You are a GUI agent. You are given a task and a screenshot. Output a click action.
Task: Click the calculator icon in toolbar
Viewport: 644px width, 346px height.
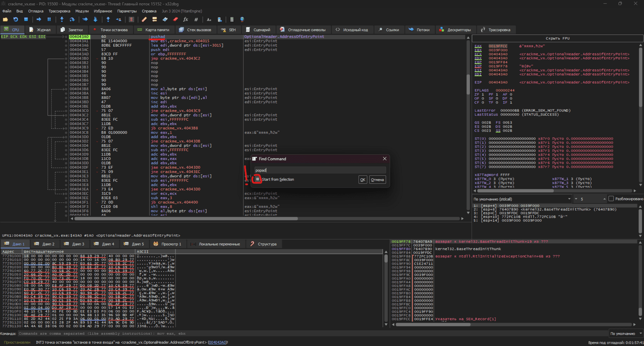(x=232, y=19)
